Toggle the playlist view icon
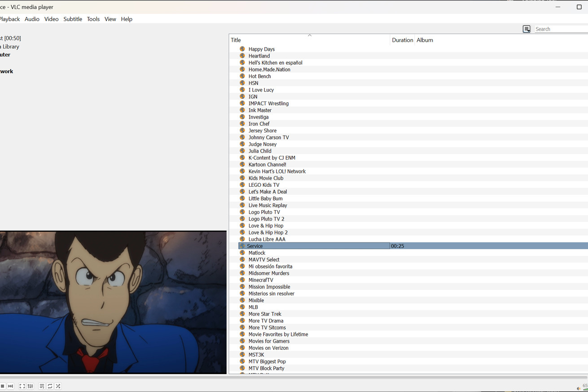Viewport: 588px width, 392px height. 42,386
